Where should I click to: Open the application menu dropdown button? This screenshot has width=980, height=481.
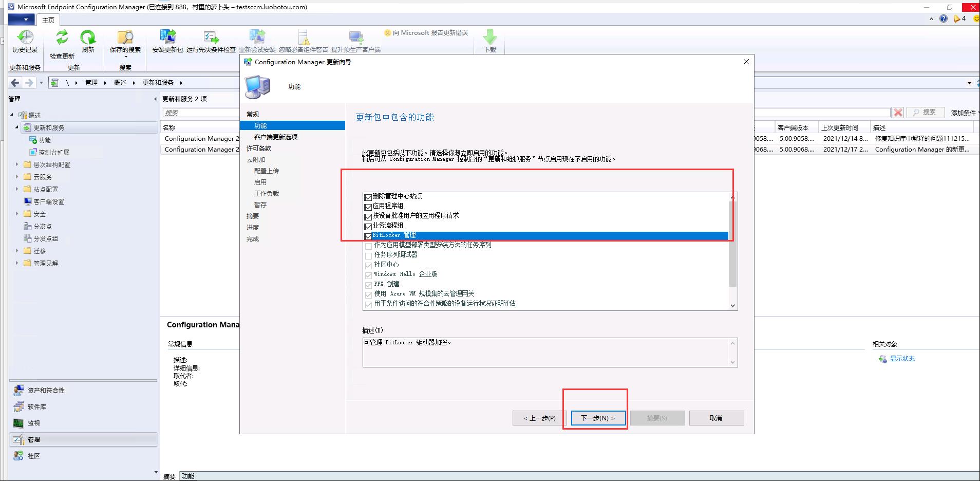tap(22, 20)
